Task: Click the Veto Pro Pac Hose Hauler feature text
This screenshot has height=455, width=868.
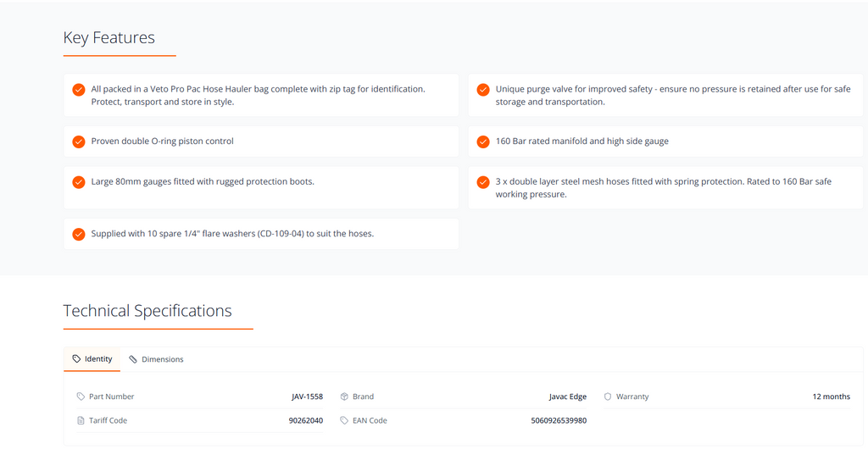Action: [x=258, y=95]
